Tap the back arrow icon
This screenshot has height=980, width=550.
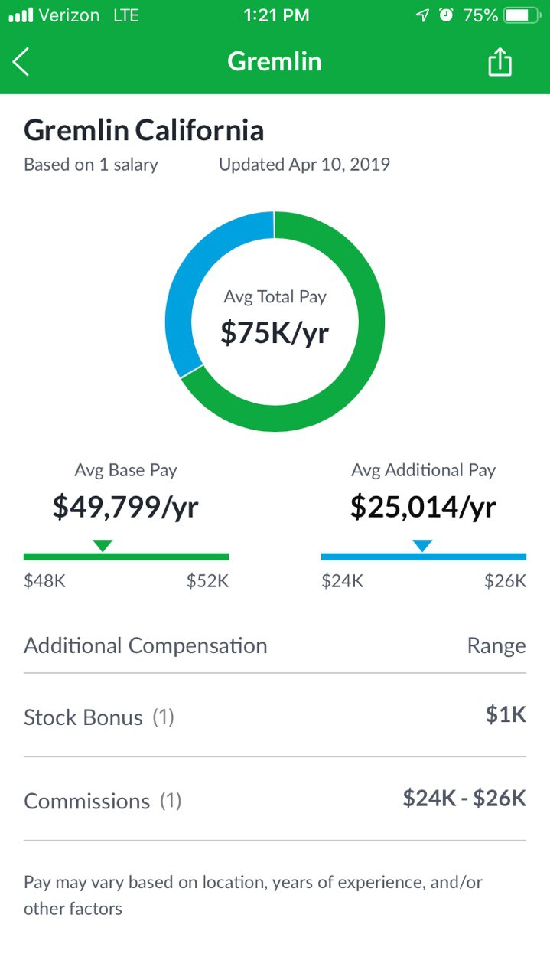(21, 61)
